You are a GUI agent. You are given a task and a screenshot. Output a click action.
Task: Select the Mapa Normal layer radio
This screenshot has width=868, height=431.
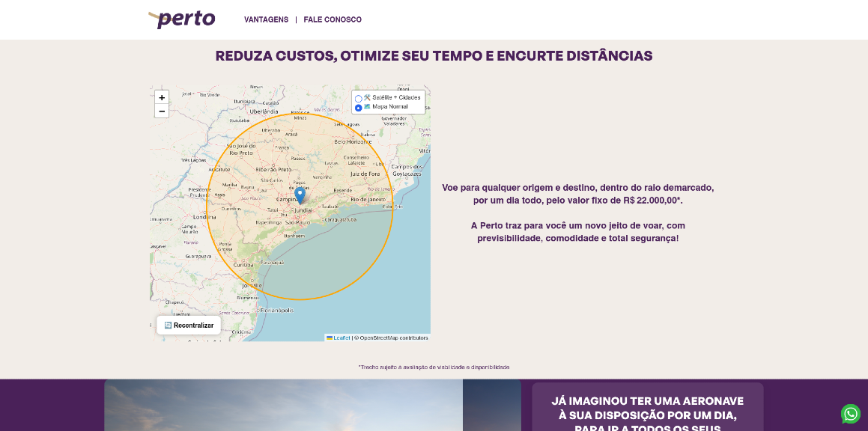(358, 108)
